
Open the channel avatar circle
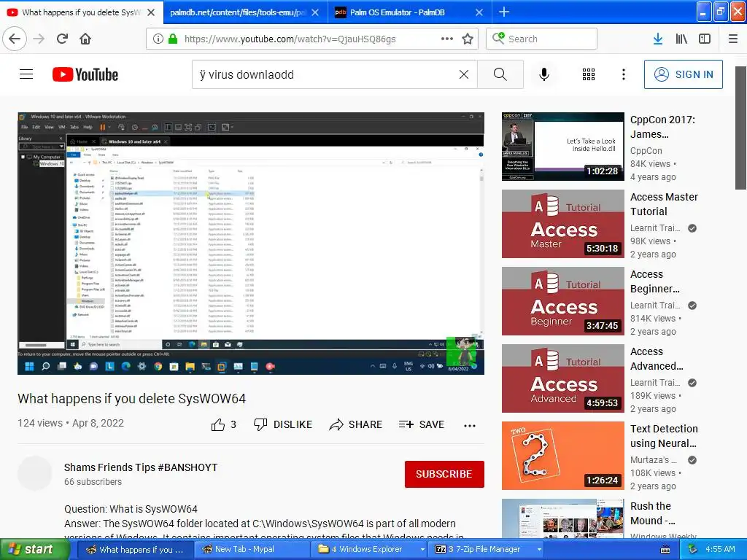coord(35,473)
